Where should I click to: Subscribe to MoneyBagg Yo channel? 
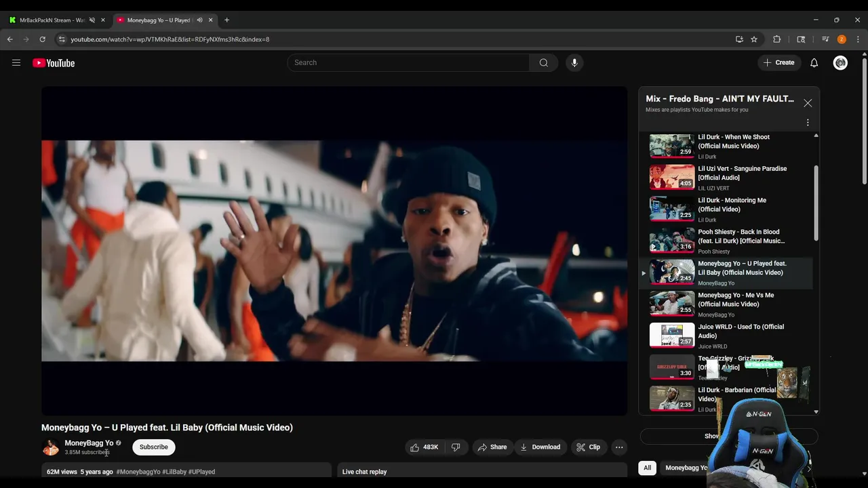click(154, 447)
